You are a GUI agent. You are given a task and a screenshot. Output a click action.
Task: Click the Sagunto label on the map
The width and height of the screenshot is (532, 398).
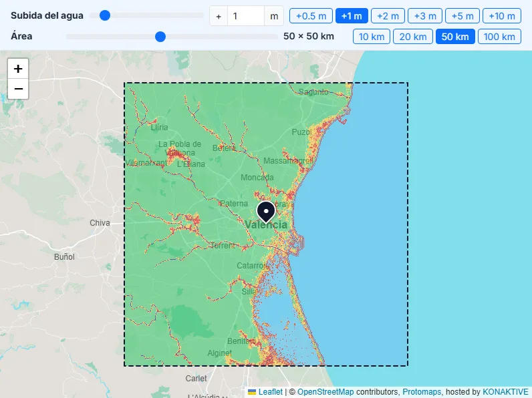point(313,92)
